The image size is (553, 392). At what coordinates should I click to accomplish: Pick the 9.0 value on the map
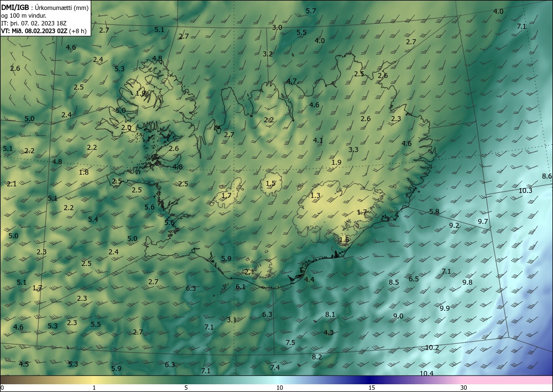(x=398, y=316)
